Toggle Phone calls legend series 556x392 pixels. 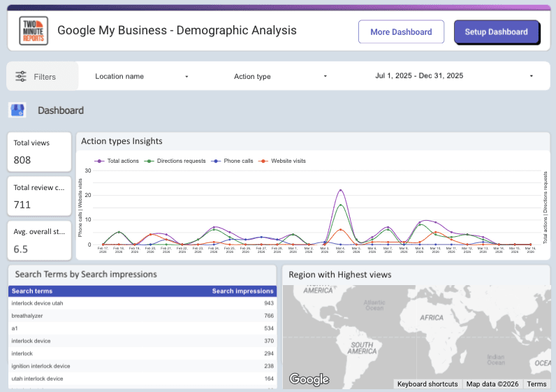(233, 161)
